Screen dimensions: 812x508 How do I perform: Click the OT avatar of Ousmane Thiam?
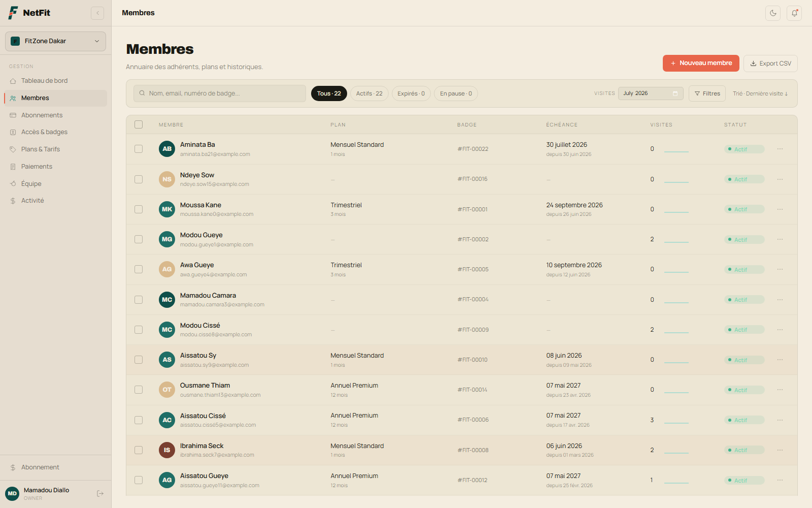point(167,390)
